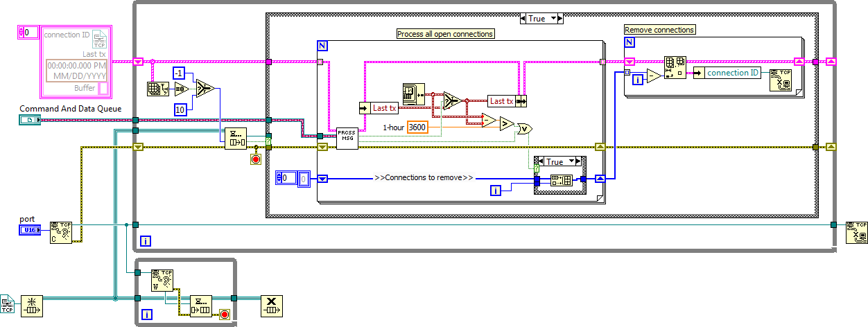Click the Select node beside Get Date/Time

pos(451,100)
